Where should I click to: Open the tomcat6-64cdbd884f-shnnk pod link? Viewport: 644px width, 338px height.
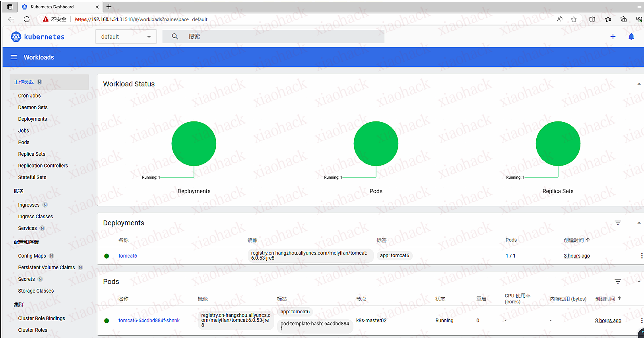click(x=149, y=320)
